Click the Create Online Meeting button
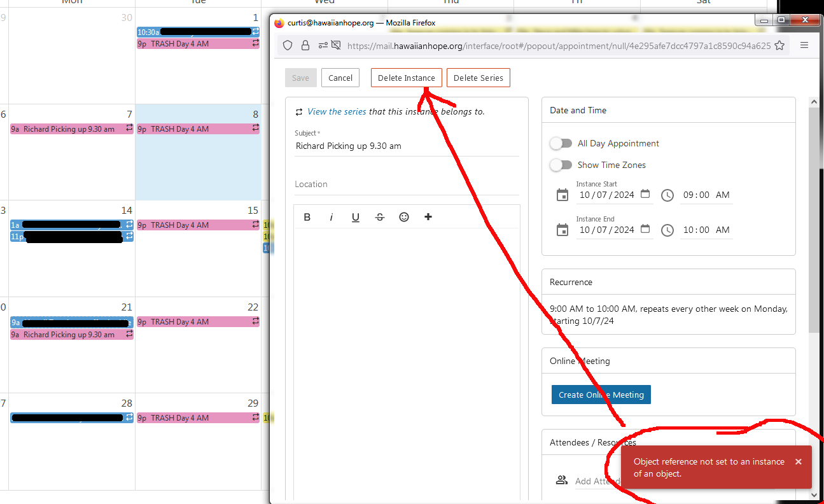The height and width of the screenshot is (504, 824). pyautogui.click(x=601, y=395)
